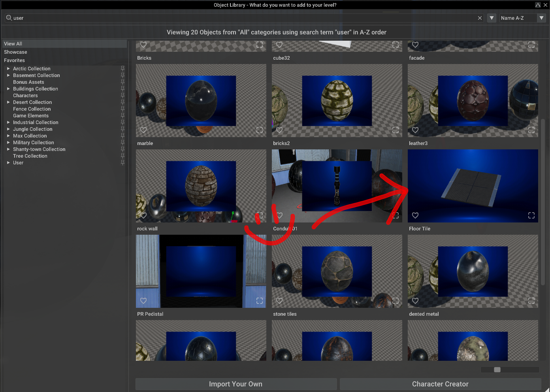Open fullscreen preview of stone tiles
Screen dimensions: 550x392
click(x=396, y=301)
